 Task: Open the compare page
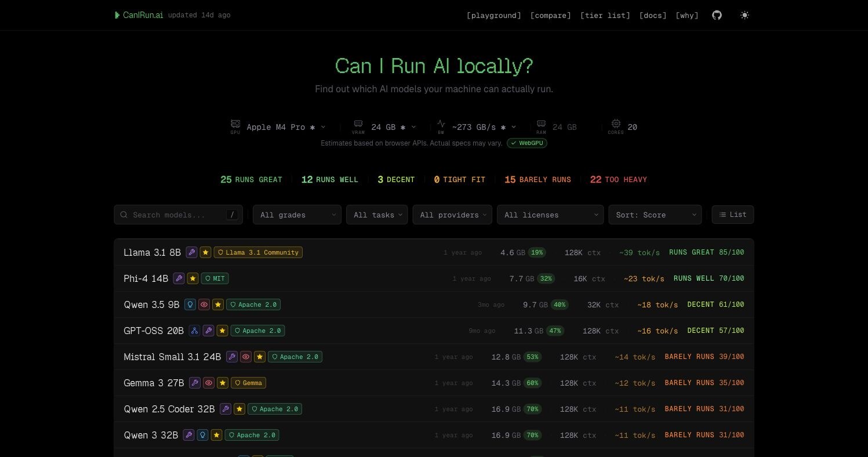click(551, 15)
